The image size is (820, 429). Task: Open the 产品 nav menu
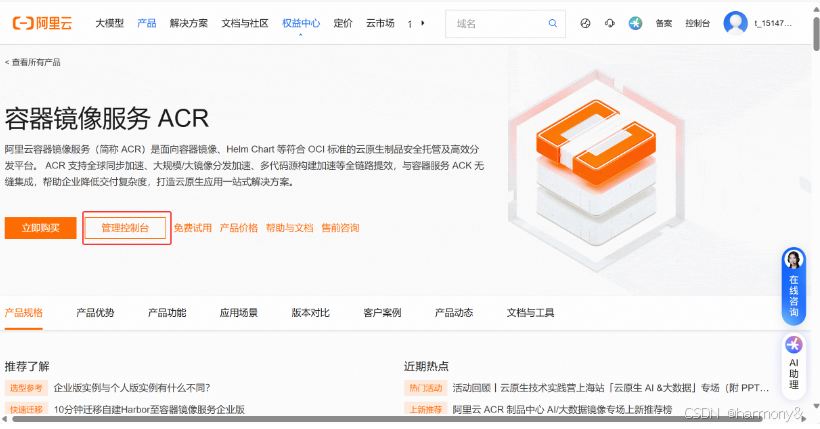pyautogui.click(x=146, y=23)
